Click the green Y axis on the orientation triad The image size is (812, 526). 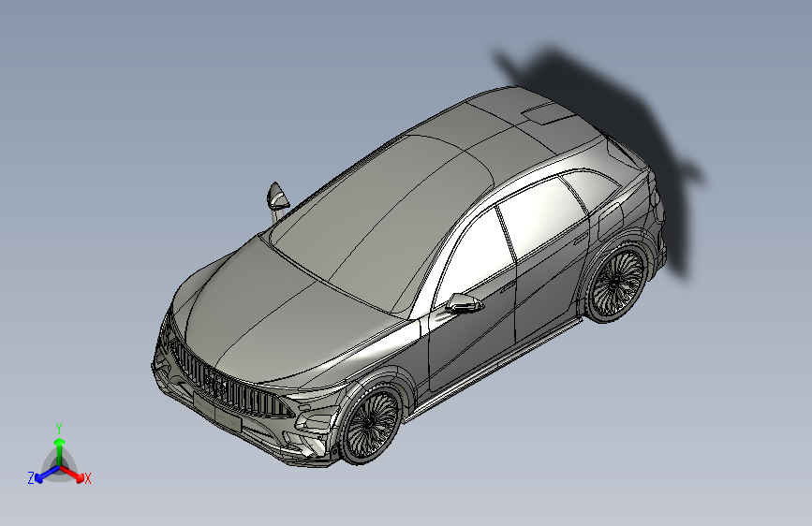[60, 451]
